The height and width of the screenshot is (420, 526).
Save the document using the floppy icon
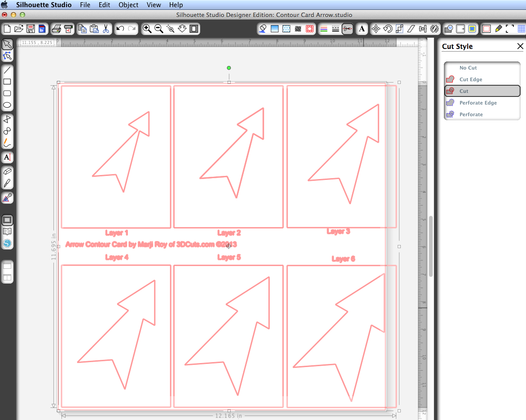[x=31, y=29]
